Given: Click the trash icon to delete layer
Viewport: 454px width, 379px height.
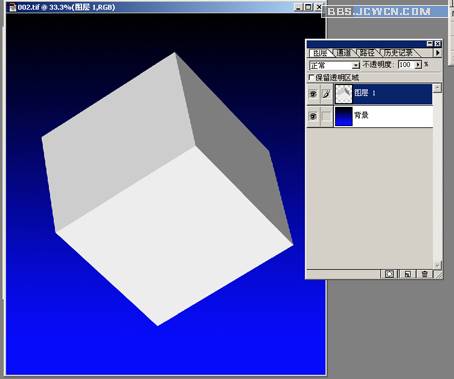Looking at the screenshot, I should point(424,274).
